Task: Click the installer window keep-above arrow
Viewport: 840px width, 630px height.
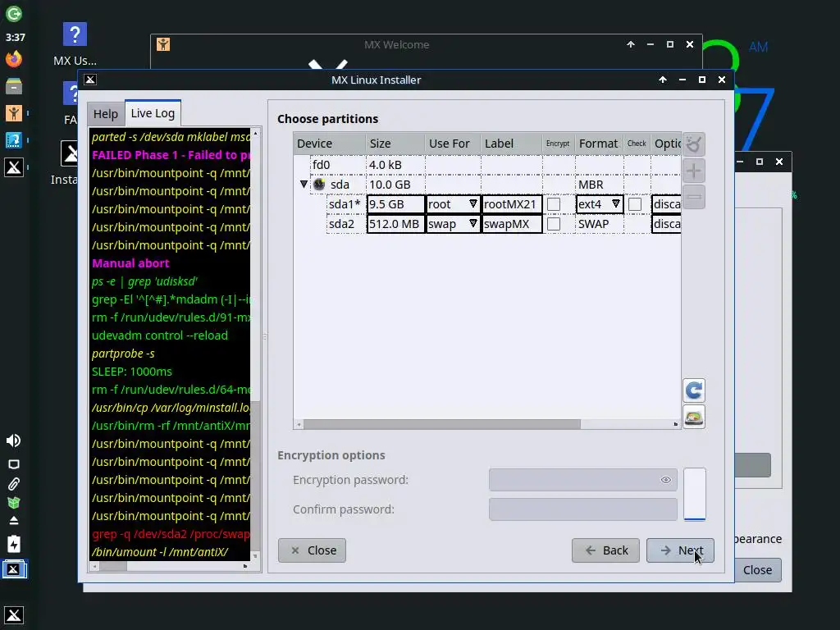Action: 663,80
